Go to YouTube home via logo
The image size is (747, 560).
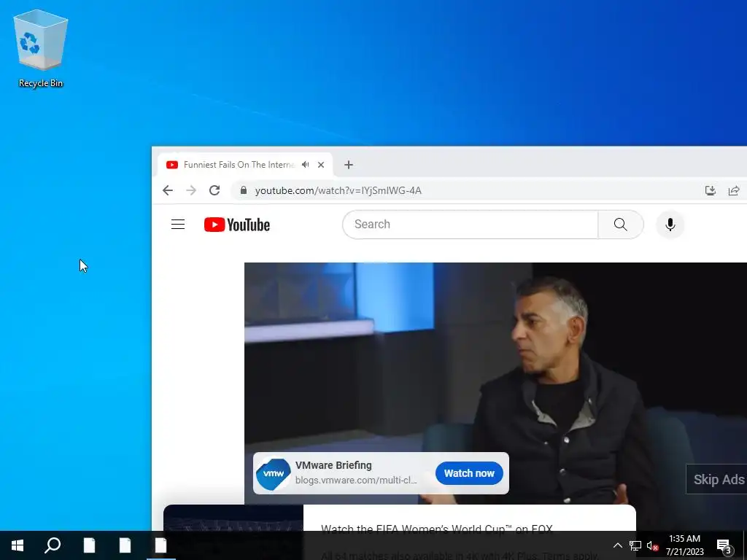pyautogui.click(x=237, y=225)
